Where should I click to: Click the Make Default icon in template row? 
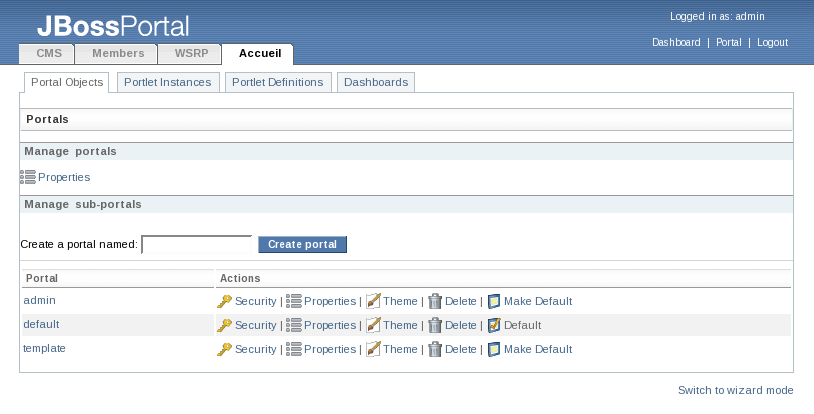click(493, 349)
